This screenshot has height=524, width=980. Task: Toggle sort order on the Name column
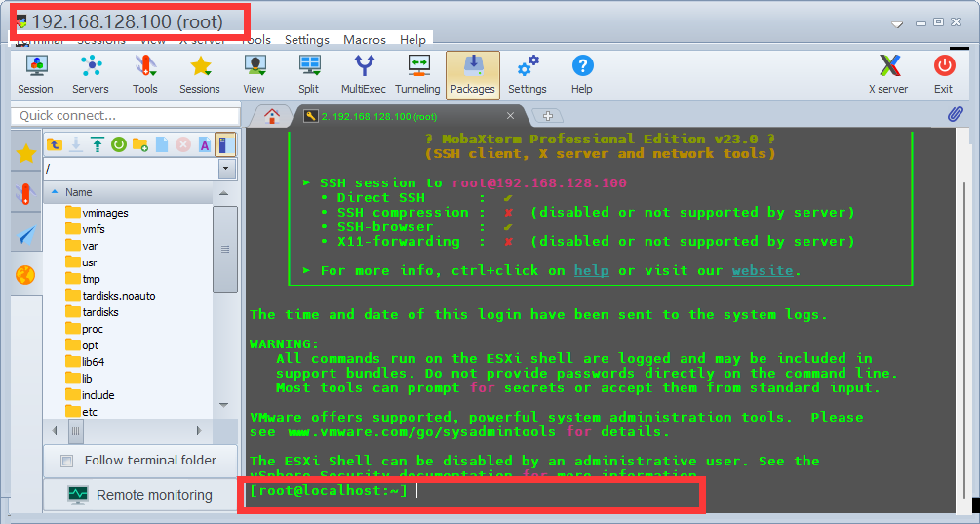click(78, 192)
